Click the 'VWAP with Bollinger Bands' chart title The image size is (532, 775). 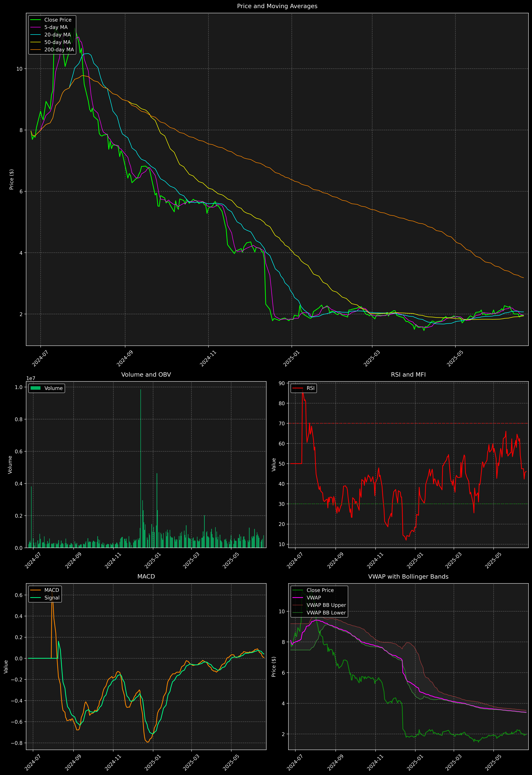pyautogui.click(x=408, y=577)
